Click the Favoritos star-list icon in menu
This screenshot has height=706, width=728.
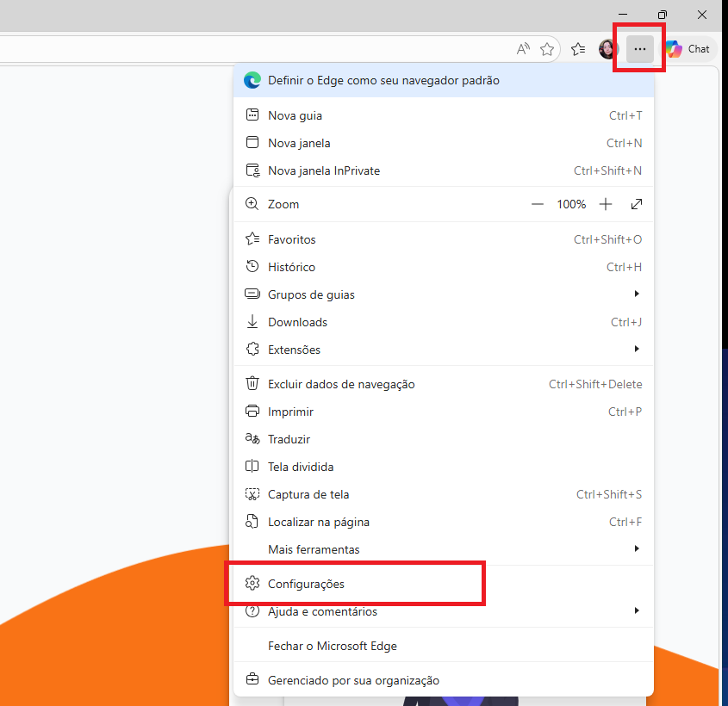252,238
